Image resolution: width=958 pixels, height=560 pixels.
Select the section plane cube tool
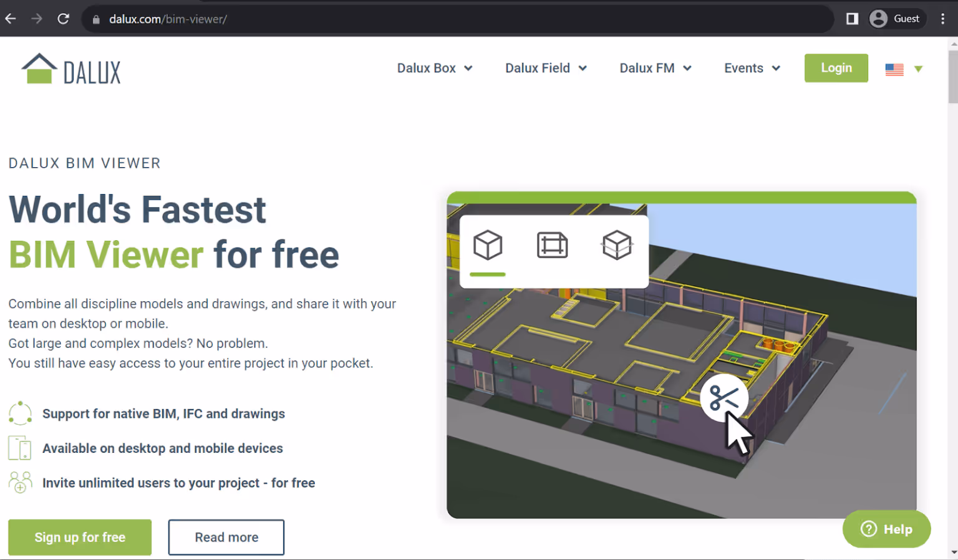(617, 245)
